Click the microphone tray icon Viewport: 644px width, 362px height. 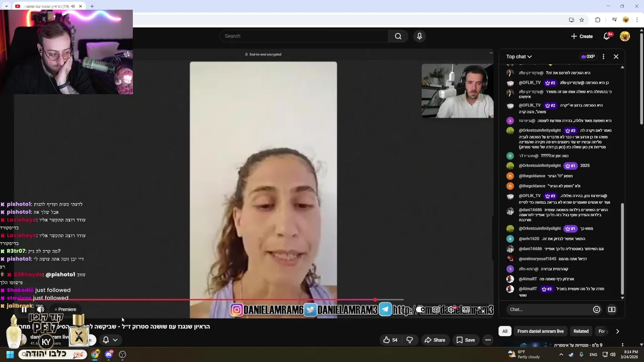point(582,354)
